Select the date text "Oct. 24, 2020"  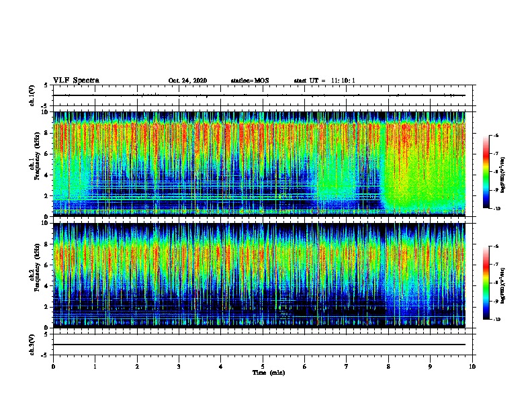coord(187,81)
